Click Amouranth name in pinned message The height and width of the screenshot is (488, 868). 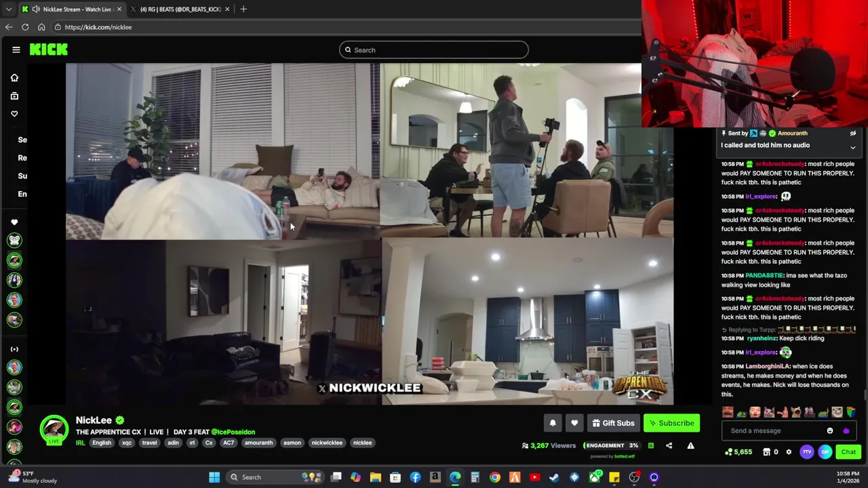click(792, 134)
